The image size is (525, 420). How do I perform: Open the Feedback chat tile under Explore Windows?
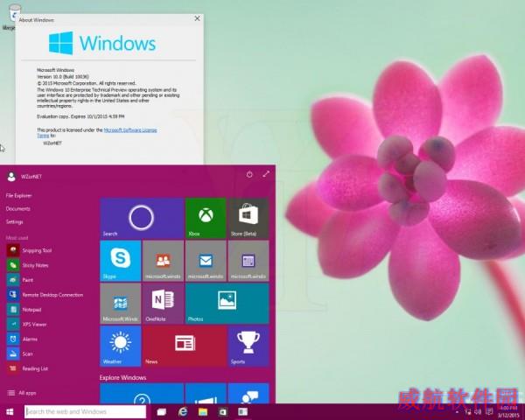click(x=248, y=394)
